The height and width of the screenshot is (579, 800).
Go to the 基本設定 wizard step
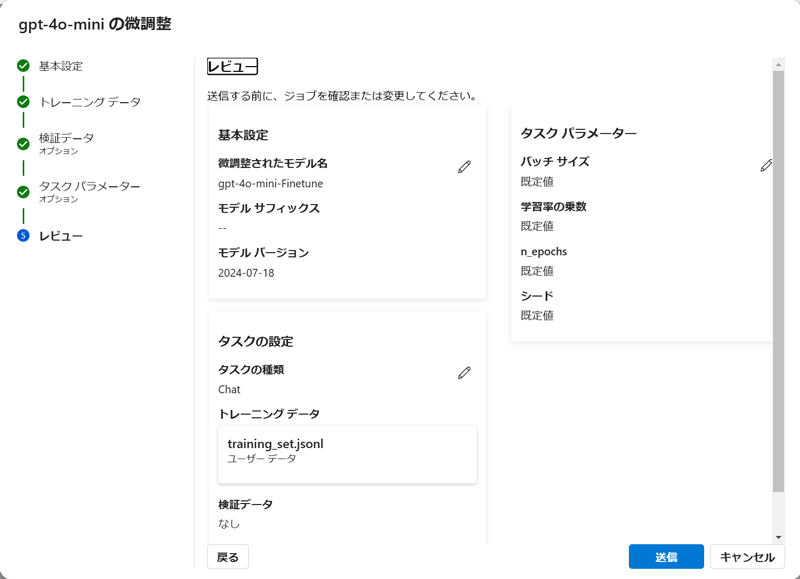tap(61, 66)
